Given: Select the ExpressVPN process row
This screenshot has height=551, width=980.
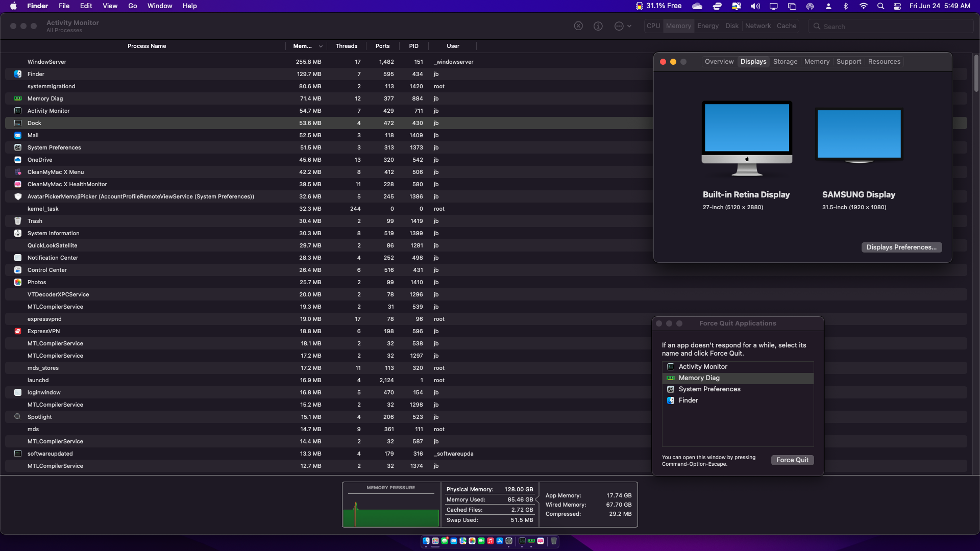Looking at the screenshot, I should pyautogui.click(x=43, y=331).
